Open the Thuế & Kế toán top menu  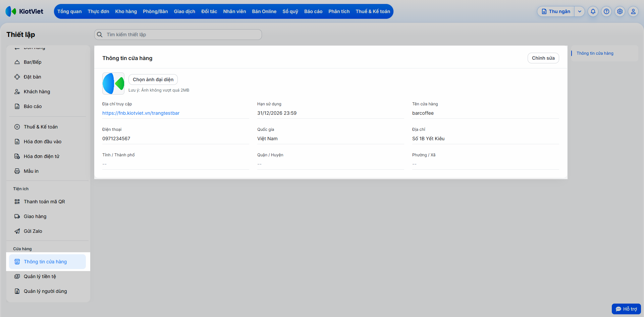coord(373,11)
